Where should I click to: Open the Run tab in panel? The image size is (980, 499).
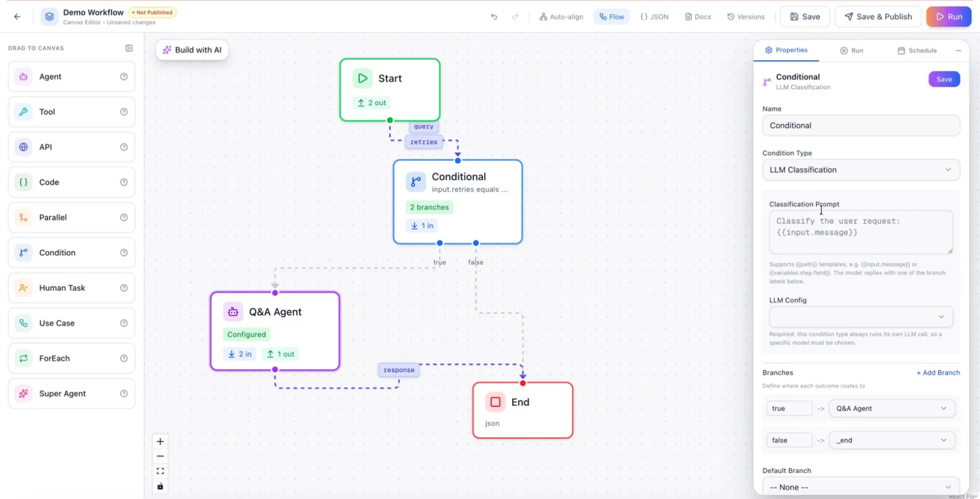pos(851,50)
